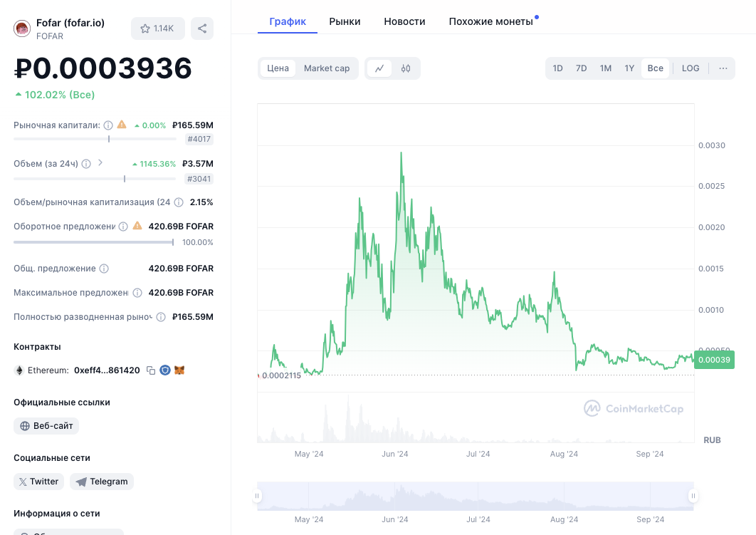Open chart more options ellipsis
The image size is (756, 535).
723,68
